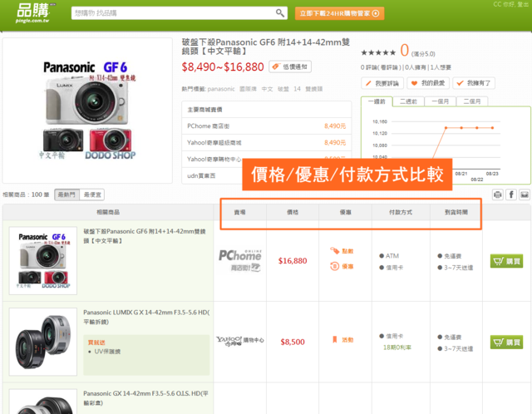Click the green buy button for $16,880 item
The image size is (532, 414).
(x=506, y=261)
